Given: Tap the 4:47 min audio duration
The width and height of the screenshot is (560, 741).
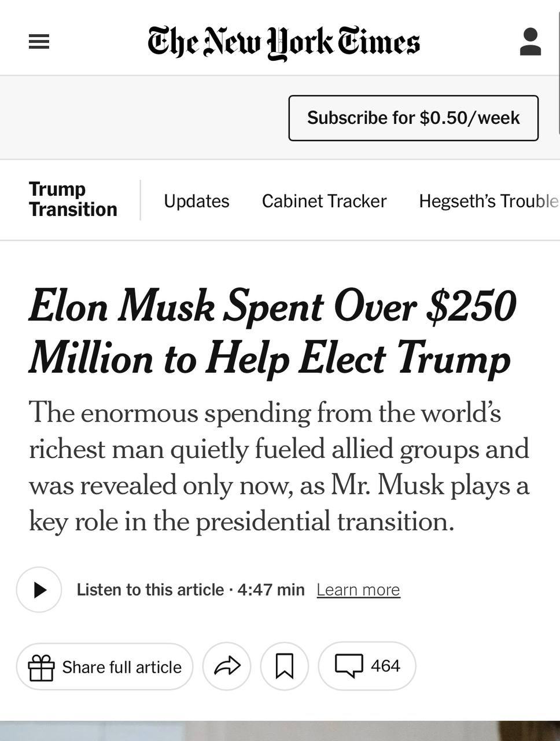Looking at the screenshot, I should tap(271, 589).
